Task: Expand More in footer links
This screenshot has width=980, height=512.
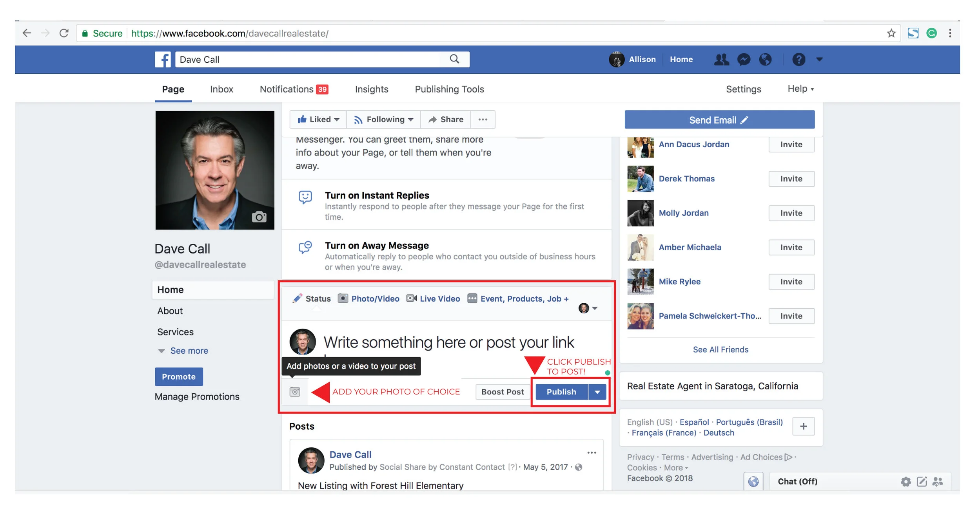Action: tap(676, 468)
